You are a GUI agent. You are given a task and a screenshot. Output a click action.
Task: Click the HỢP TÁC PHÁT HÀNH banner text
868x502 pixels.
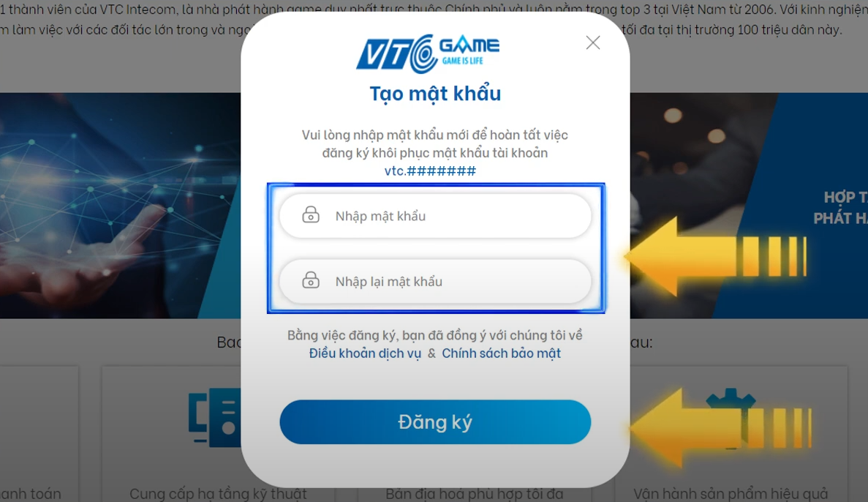[840, 208]
